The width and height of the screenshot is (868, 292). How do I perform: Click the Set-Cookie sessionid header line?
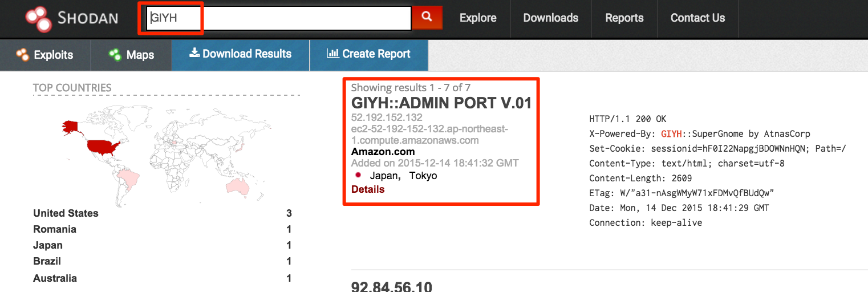(717, 149)
